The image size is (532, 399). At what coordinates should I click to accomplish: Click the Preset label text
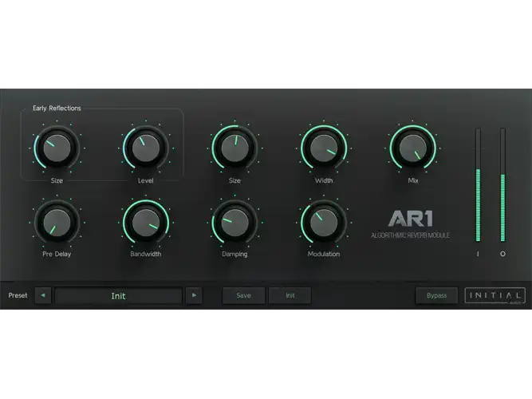[x=18, y=295]
